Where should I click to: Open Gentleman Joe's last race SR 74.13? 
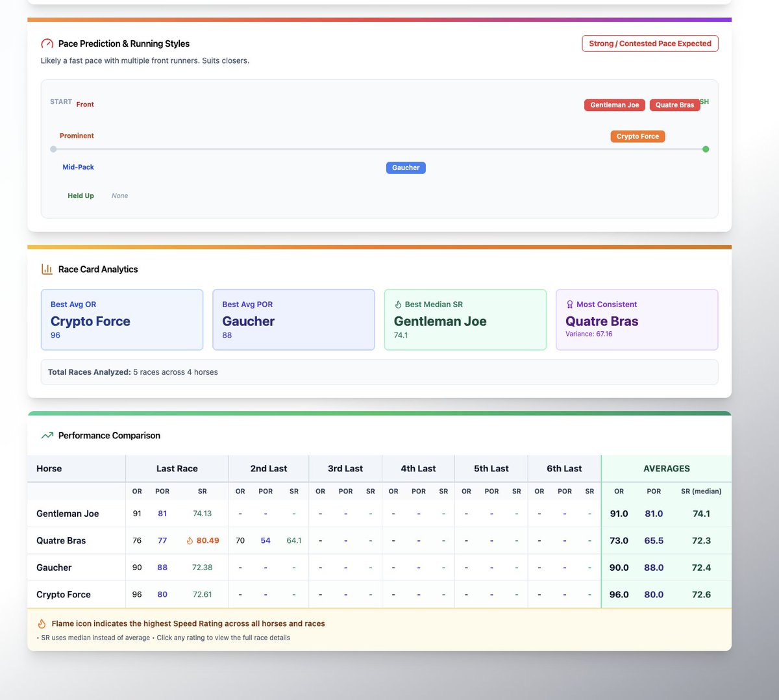click(203, 513)
